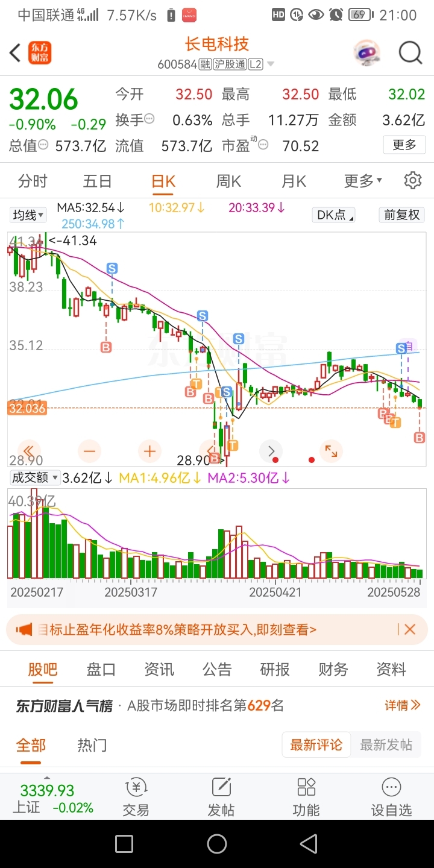This screenshot has width=434, height=868.
Task: Tap the 250:34.98 moving average value
Action: pyautogui.click(x=93, y=224)
